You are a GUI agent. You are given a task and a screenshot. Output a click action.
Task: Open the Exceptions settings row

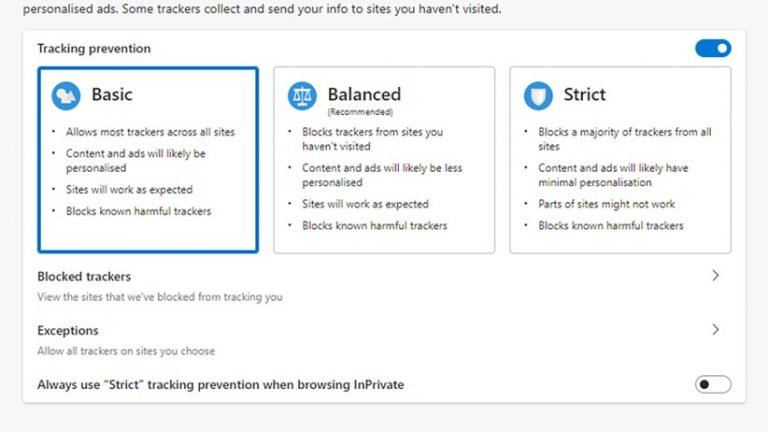(x=68, y=330)
